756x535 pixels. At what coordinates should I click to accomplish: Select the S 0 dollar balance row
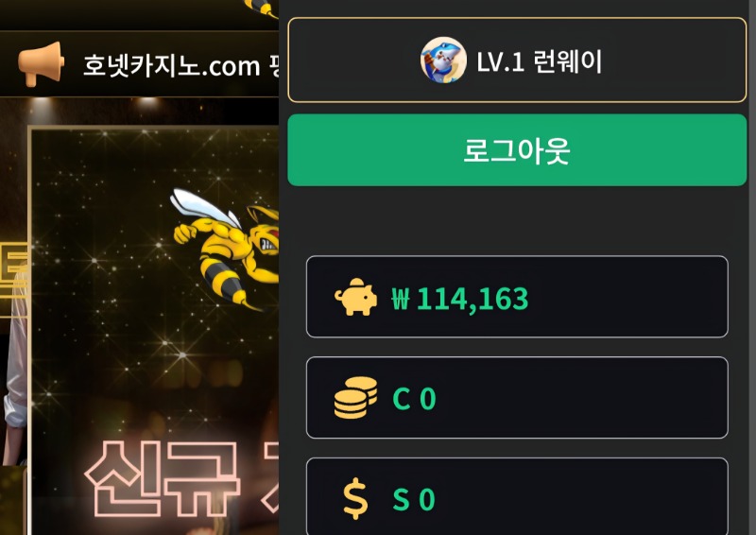pos(517,496)
